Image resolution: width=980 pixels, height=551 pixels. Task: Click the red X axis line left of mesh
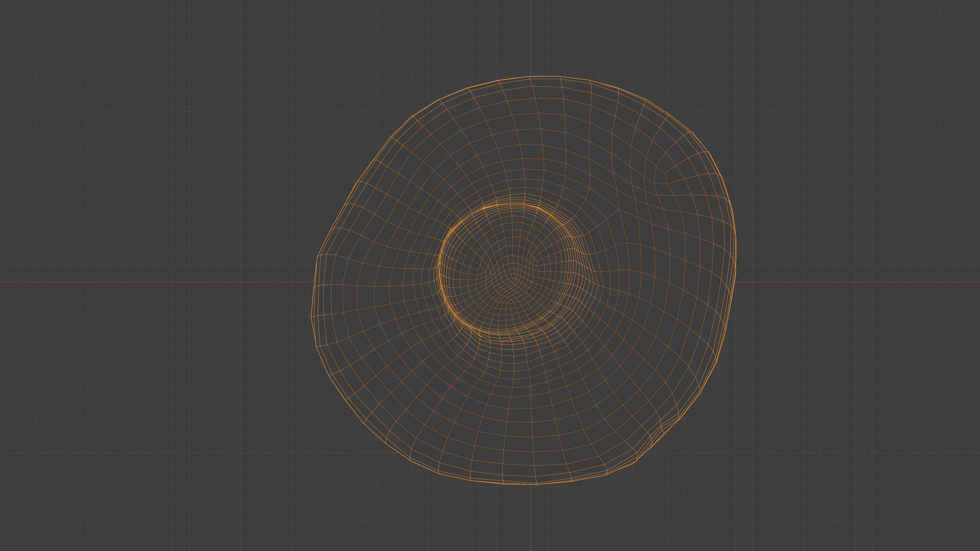click(152, 282)
